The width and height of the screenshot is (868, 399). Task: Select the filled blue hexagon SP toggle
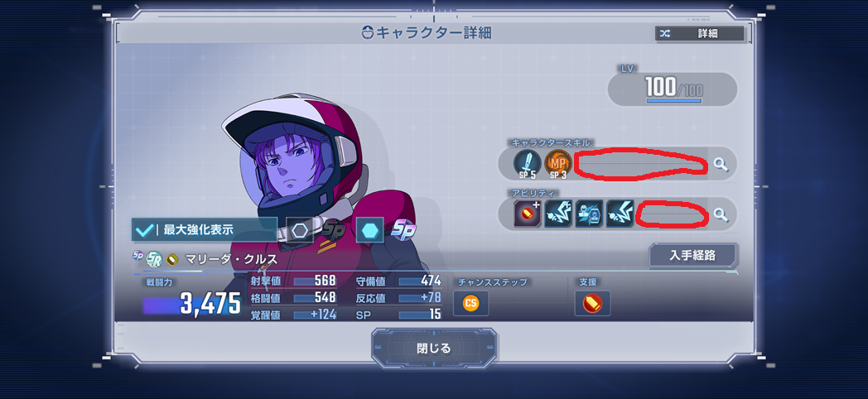coord(369,229)
